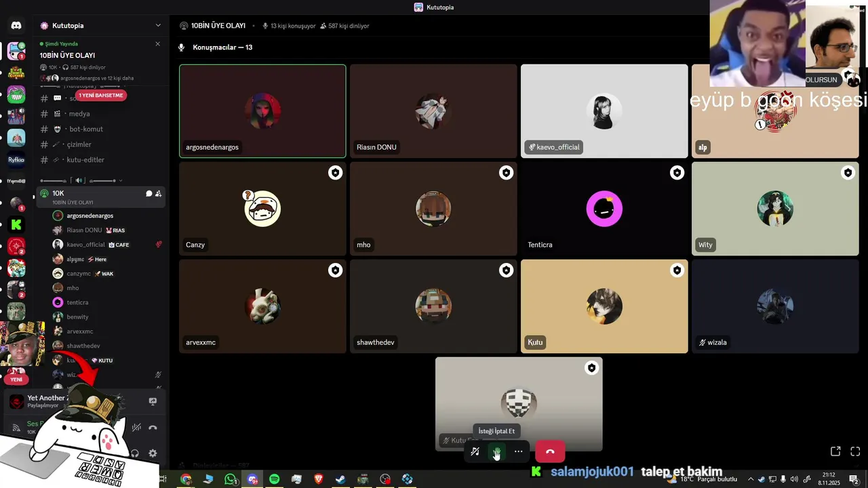Enter full screen stage view
Viewport: 868px width, 488px height.
[x=855, y=451]
